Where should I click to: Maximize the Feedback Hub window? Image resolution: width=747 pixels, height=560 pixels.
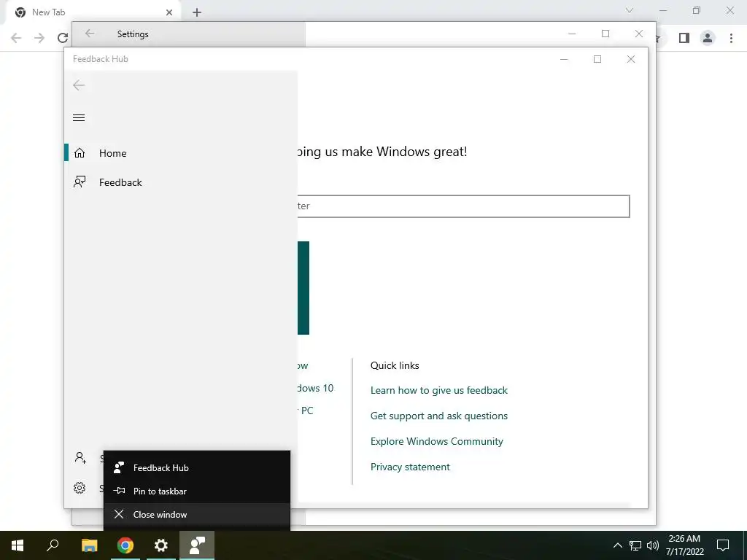pos(597,59)
